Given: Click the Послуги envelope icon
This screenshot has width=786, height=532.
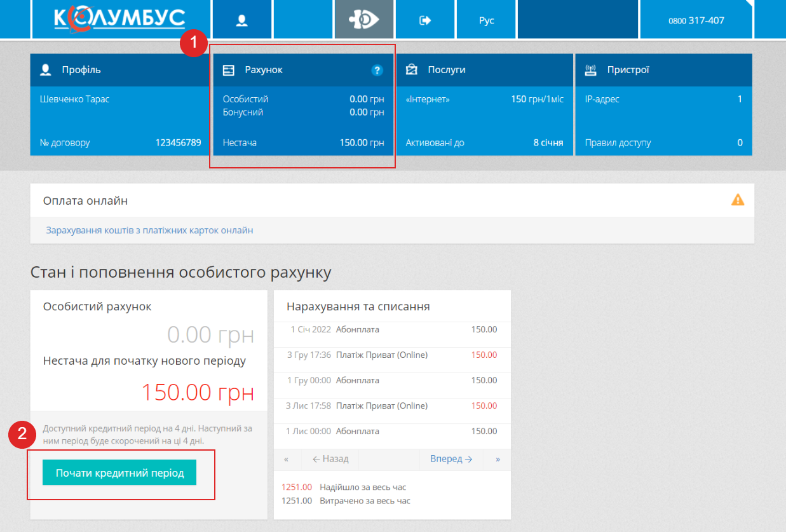Looking at the screenshot, I should 412,70.
